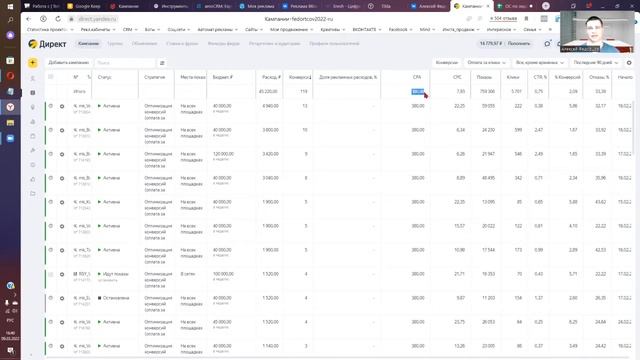The height and width of the screenshot is (360, 640).
Task: Open the lightbulb recommendations sidebar icon
Action: pyautogui.click(x=33, y=107)
